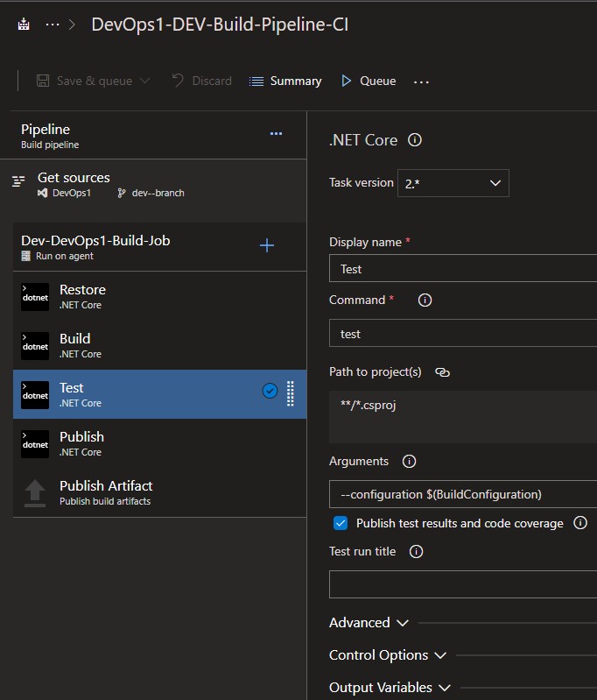
Task: Click the dotnet icon of Build task
Action: 35,346
